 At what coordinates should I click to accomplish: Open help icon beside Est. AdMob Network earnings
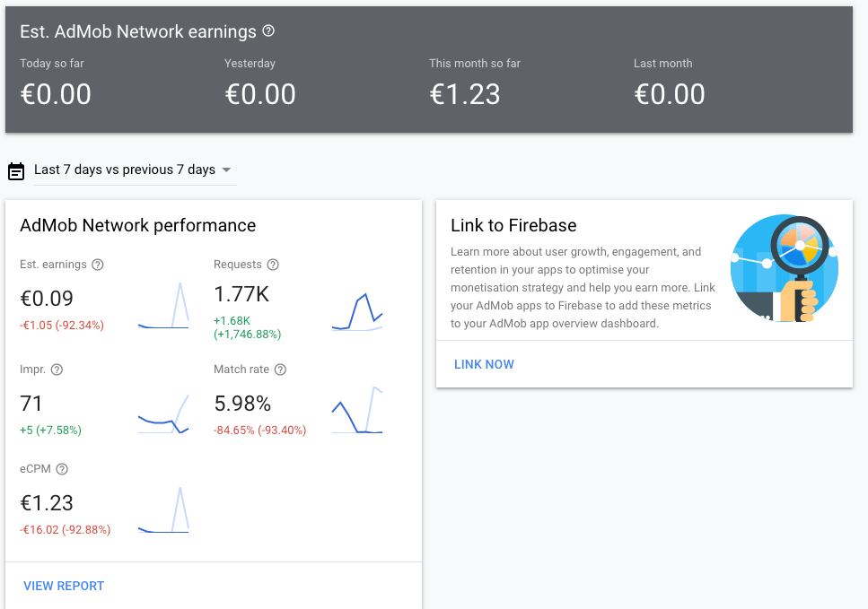coord(268,31)
